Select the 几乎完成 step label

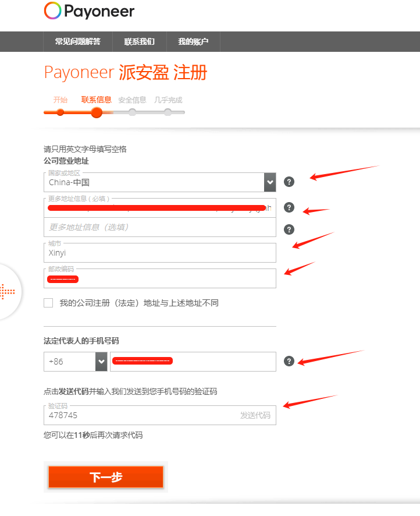coord(168,100)
